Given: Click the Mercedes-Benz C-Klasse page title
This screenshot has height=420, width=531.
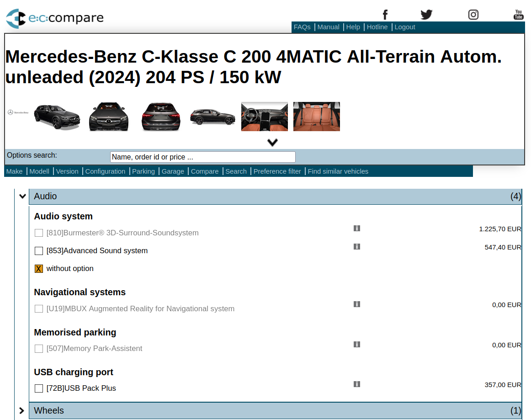Looking at the screenshot, I should (x=253, y=67).
